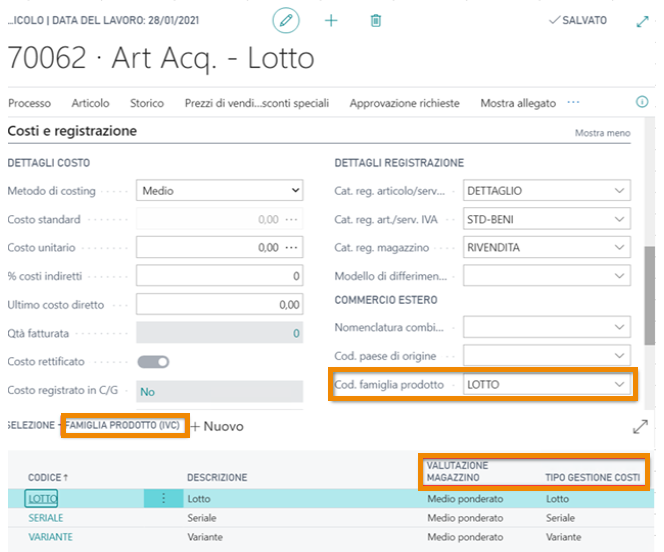Click Mostra allegato menu item

click(518, 103)
